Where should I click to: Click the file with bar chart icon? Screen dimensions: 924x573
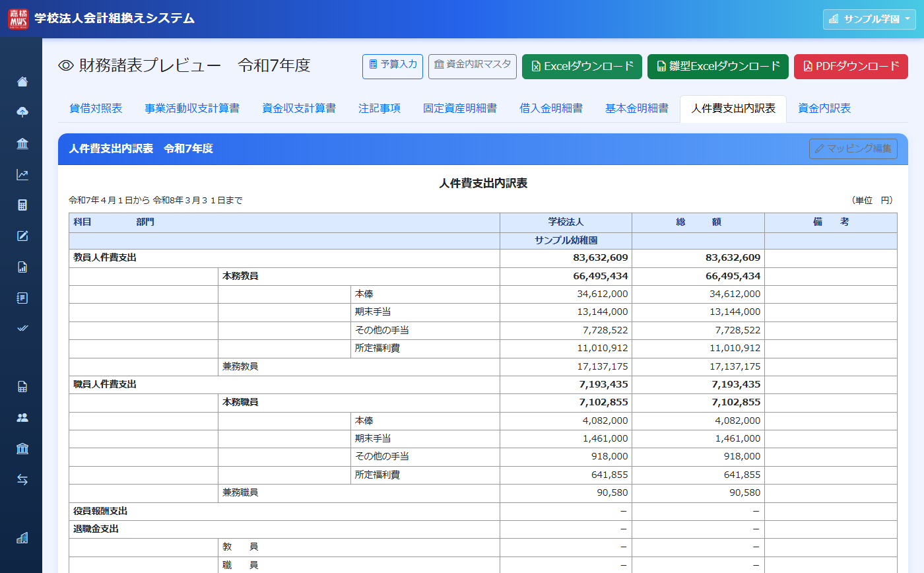coord(22,267)
